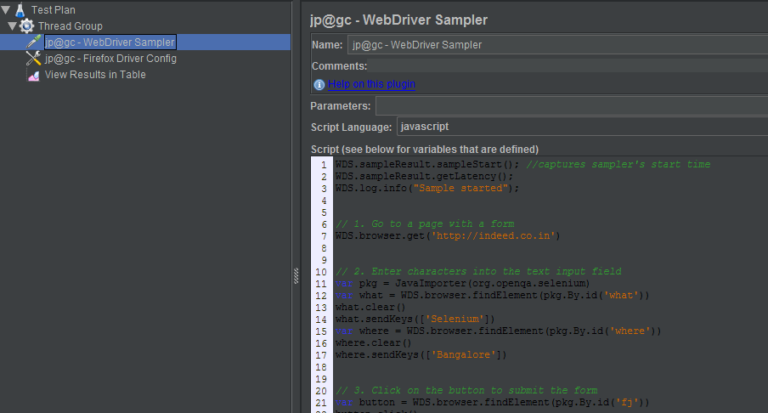Click the WebDriver Sampler pipette icon
Image resolution: width=768 pixels, height=413 pixels.
click(33, 42)
